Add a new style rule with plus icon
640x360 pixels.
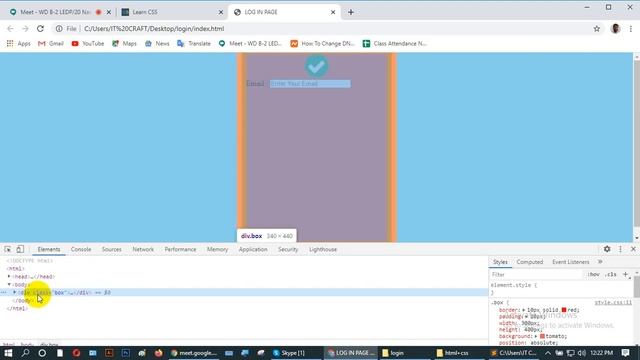(625, 274)
